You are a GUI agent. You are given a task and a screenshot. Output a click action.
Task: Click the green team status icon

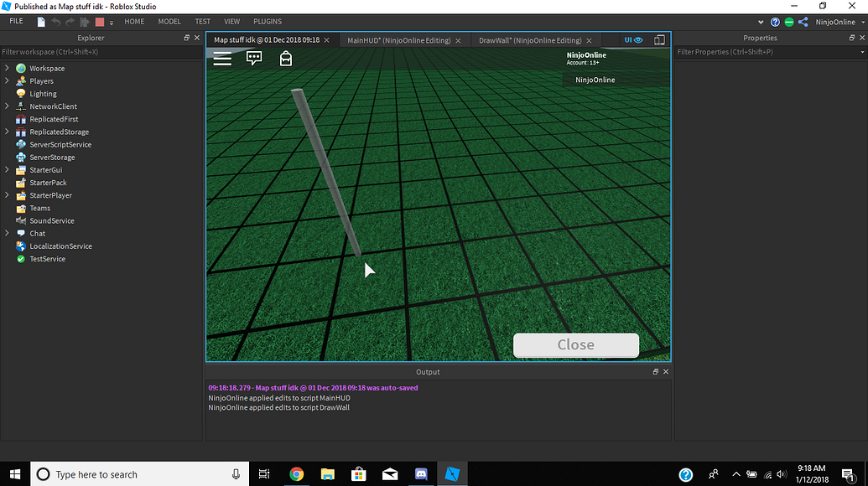[x=789, y=22]
